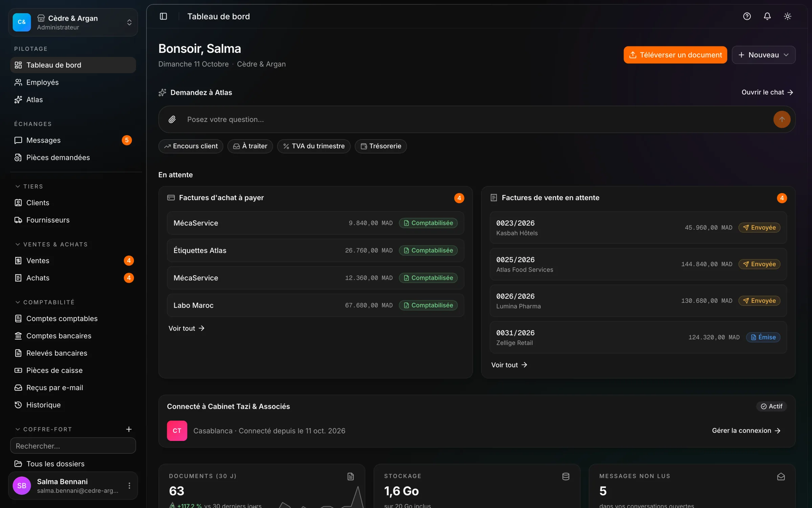Send question with orange arrow button

[782, 119]
